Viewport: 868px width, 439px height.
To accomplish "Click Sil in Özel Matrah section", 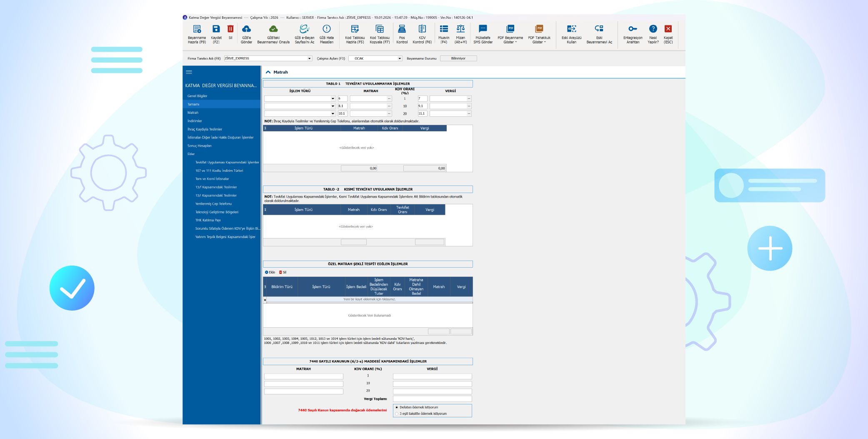I will (x=283, y=272).
